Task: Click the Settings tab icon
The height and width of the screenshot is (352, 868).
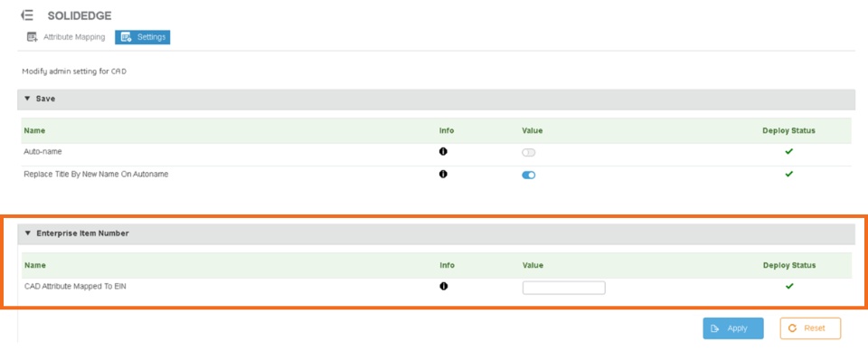Action: tap(127, 37)
